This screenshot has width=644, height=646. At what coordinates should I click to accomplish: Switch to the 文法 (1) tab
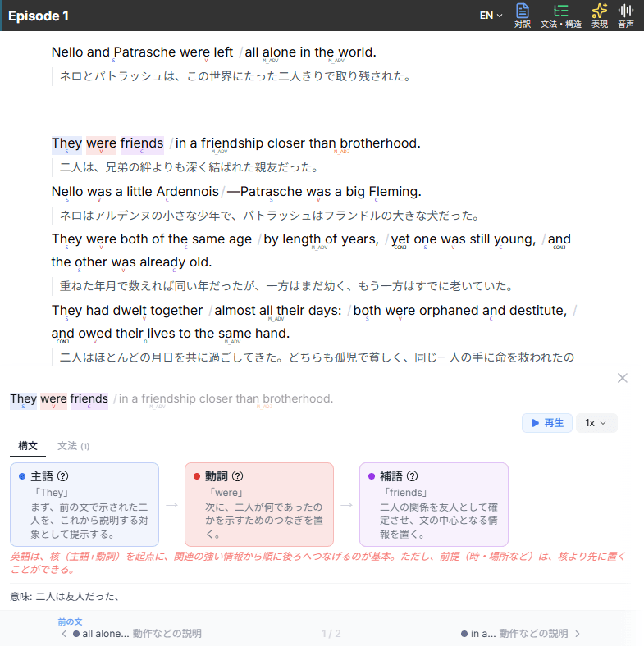pos(73,446)
